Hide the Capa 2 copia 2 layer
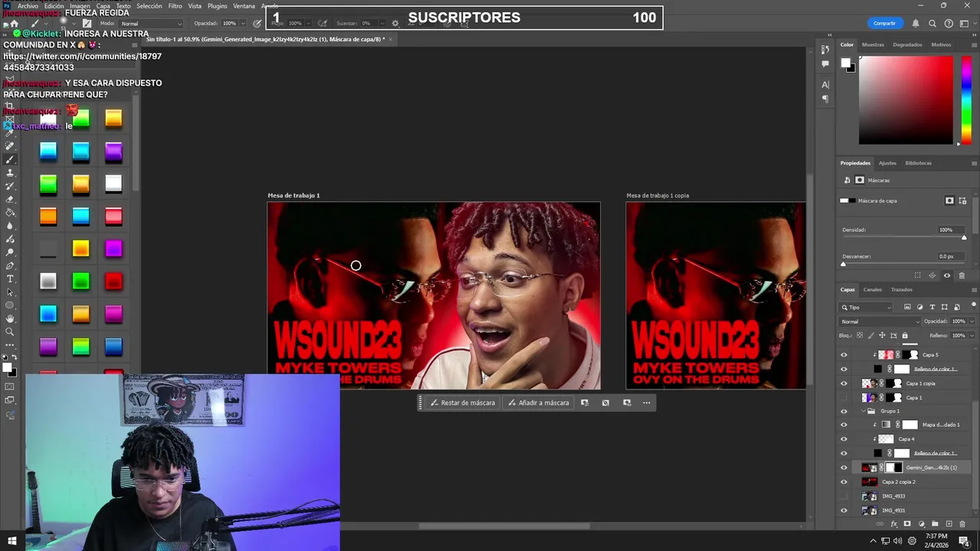This screenshot has width=980, height=551. pyautogui.click(x=844, y=482)
